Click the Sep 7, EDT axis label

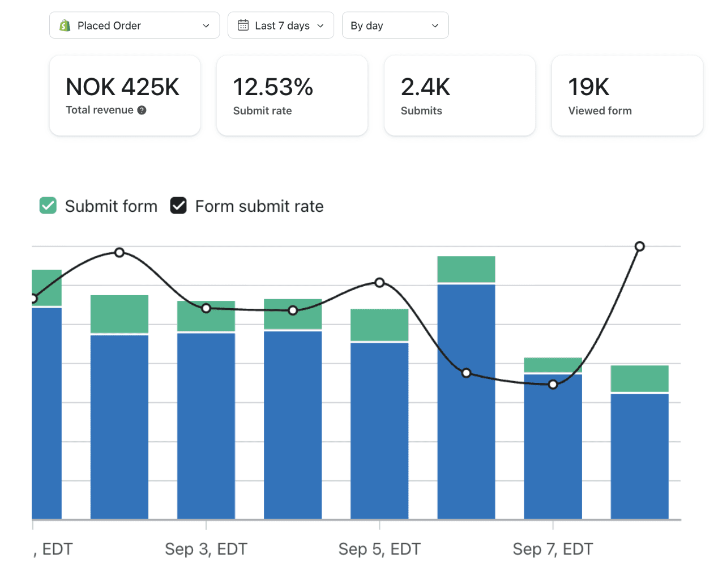click(553, 549)
